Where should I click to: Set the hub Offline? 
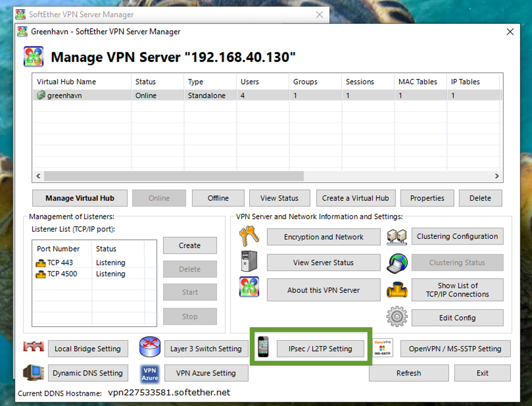(x=218, y=198)
